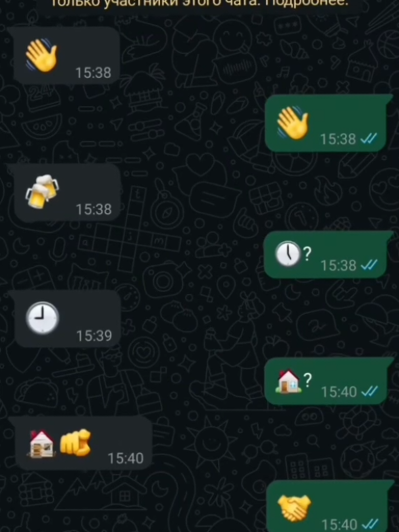The height and width of the screenshot is (532, 399).
Task: Tap the received nine o'clock emoji
Action: [43, 318]
